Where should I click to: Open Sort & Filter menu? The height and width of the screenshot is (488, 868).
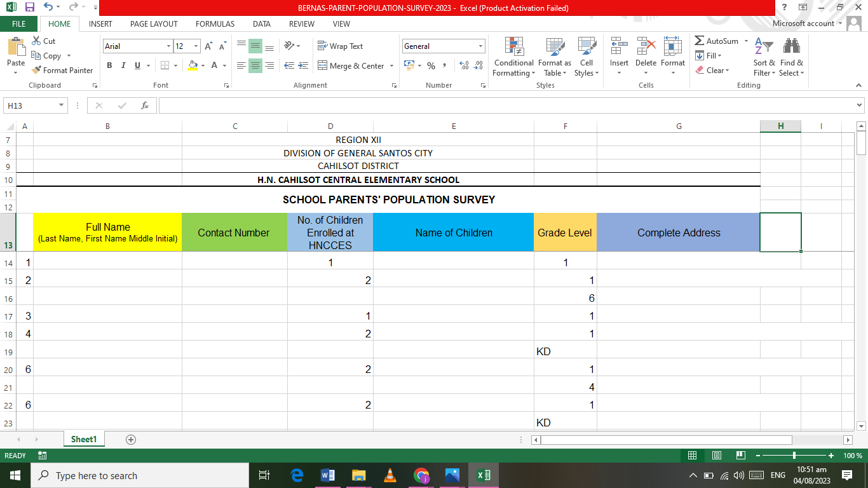coord(764,57)
